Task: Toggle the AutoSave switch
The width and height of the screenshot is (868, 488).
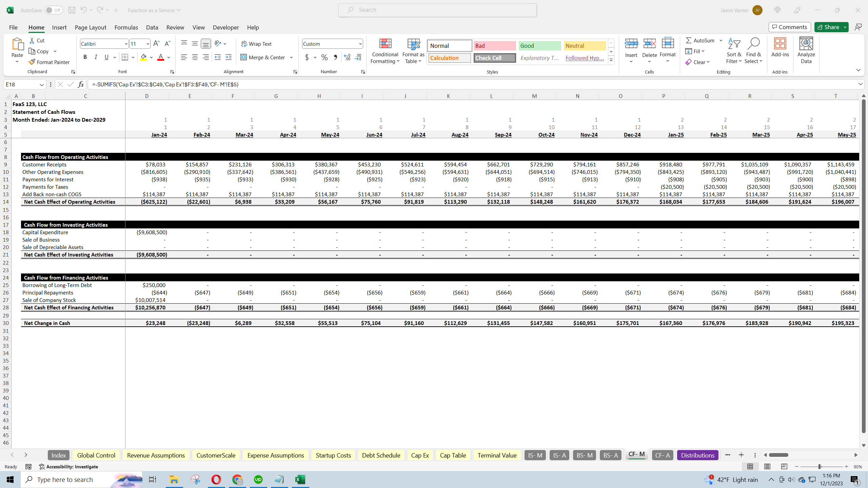Action: click(54, 10)
